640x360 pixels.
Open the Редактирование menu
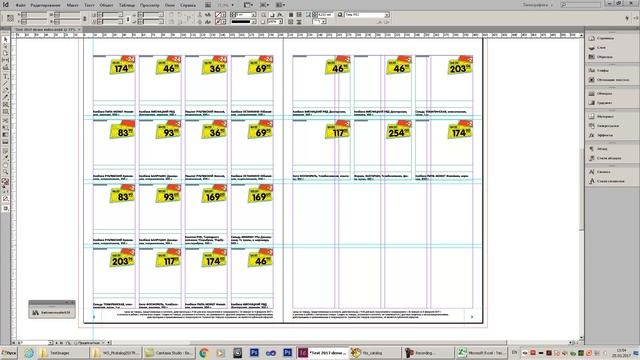[x=45, y=5]
